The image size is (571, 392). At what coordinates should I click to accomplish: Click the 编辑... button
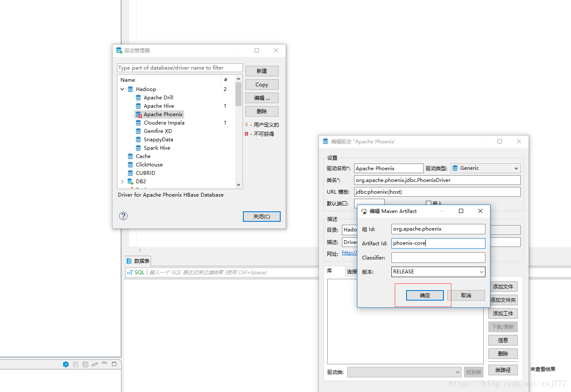(x=262, y=98)
